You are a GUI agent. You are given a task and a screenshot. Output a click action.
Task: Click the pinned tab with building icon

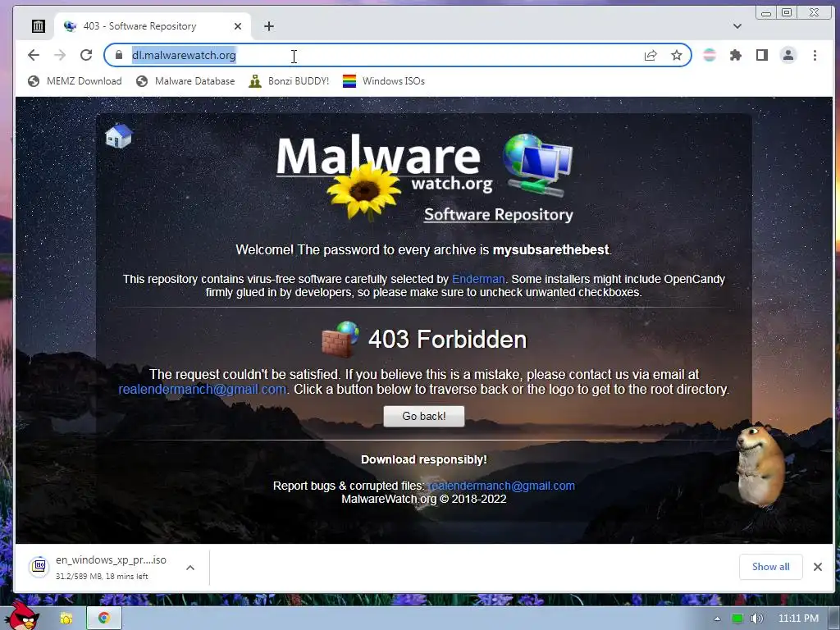click(38, 25)
